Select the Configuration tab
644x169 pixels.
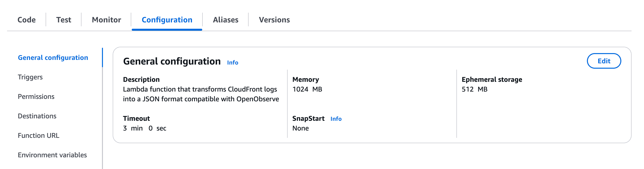click(x=167, y=20)
